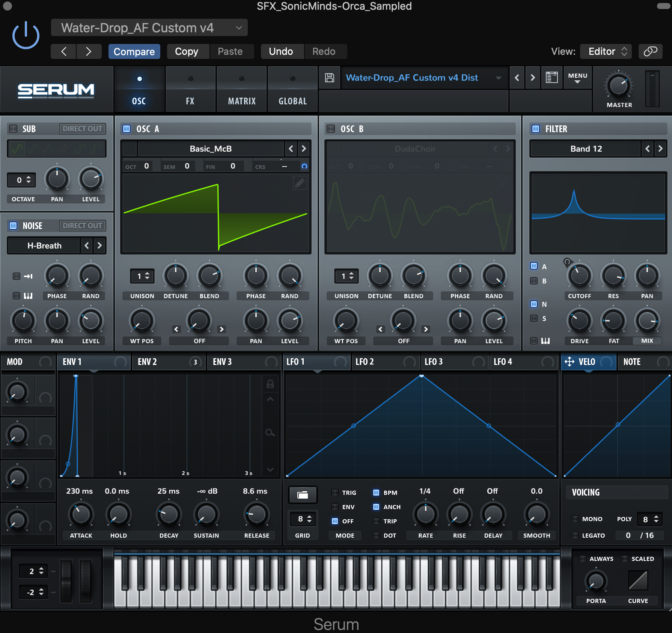
Task: Click the MASTER volume knob
Action: pyautogui.click(x=619, y=86)
